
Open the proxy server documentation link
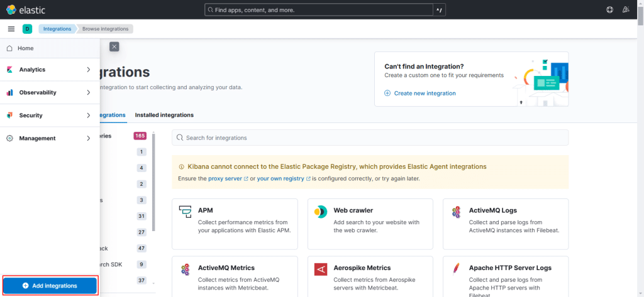coord(227,178)
